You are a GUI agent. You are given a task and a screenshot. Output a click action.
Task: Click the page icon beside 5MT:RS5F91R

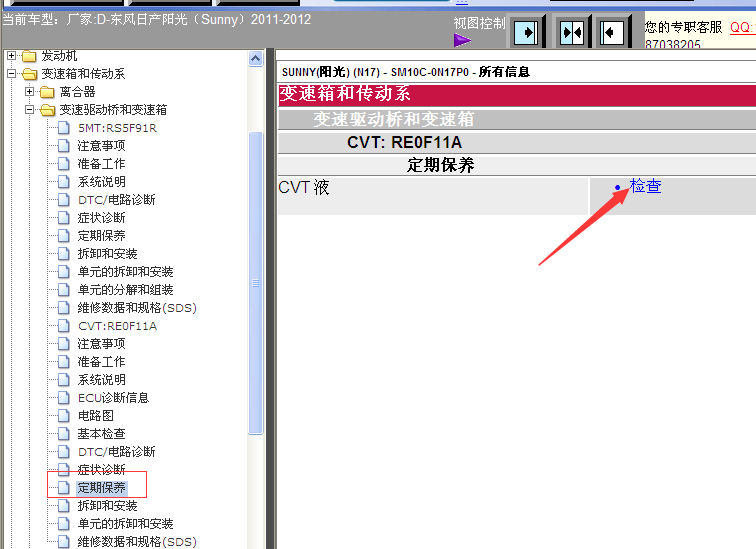coord(64,128)
